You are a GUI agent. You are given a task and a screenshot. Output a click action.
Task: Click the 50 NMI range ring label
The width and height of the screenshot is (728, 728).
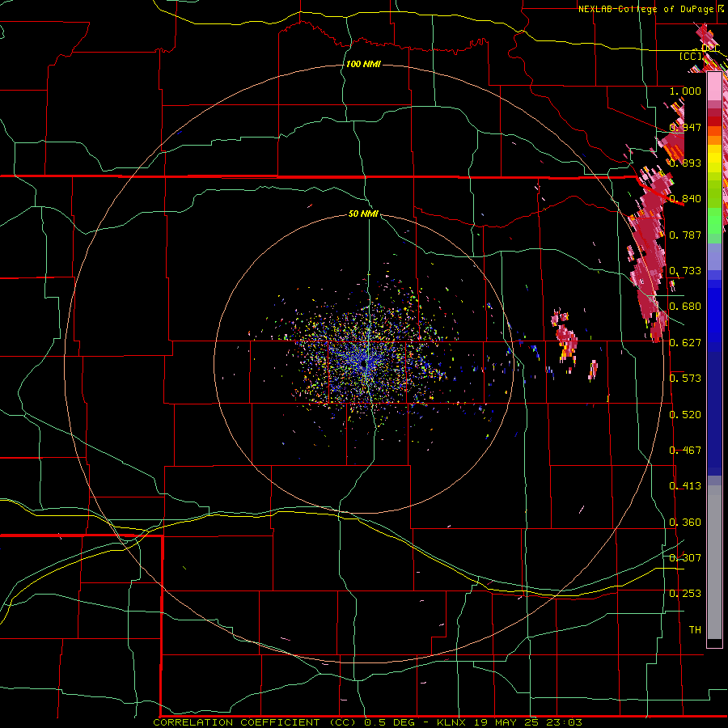pyautogui.click(x=363, y=214)
